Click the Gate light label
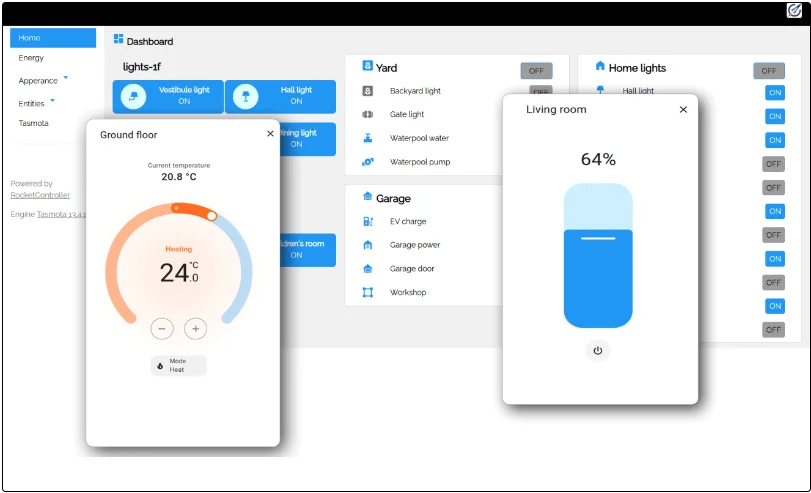This screenshot has height=493, width=811. point(407,114)
